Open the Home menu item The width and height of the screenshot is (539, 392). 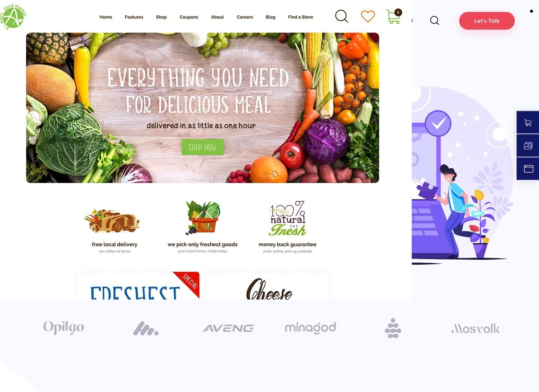[x=106, y=17]
